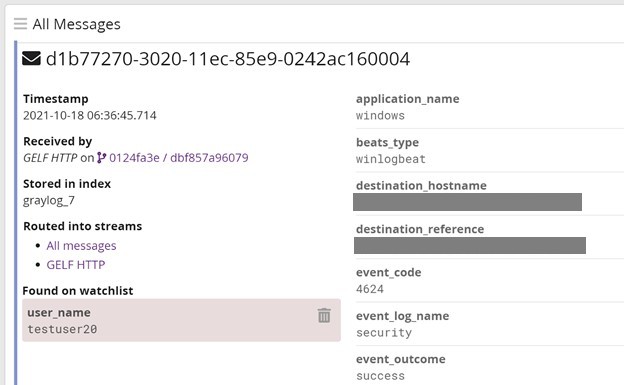Click the graylog_7 index value
Screen dimensions: 624x385
[x=49, y=200]
